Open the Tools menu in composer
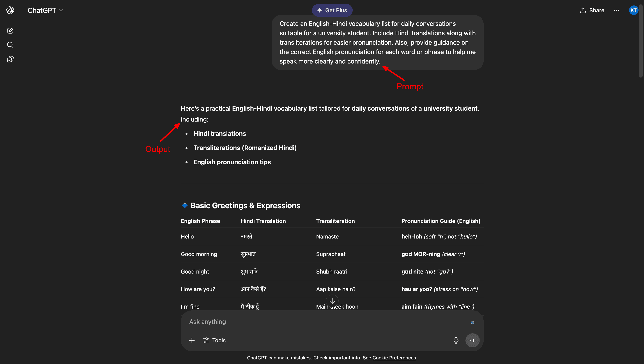This screenshot has height=364, width=644. tap(214, 340)
